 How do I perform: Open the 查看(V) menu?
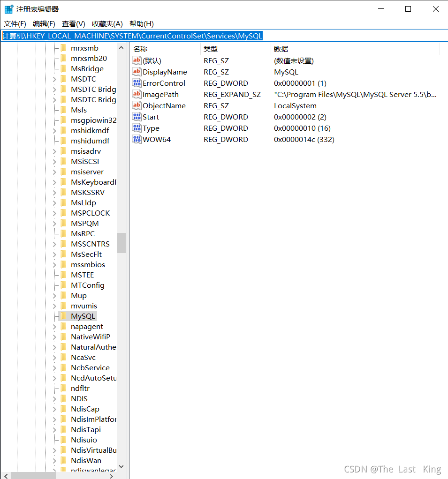[73, 24]
